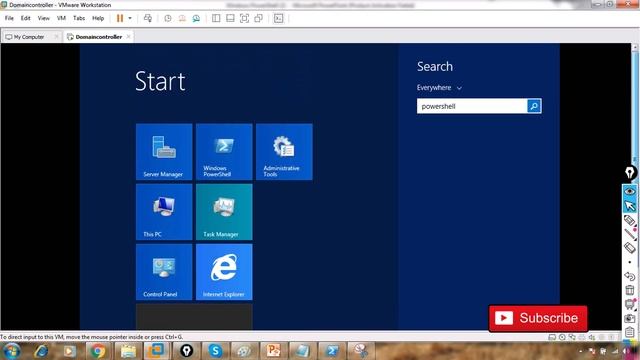Viewport: 640px width, 360px height.
Task: Take a snapshot of the VM
Action: [168, 18]
